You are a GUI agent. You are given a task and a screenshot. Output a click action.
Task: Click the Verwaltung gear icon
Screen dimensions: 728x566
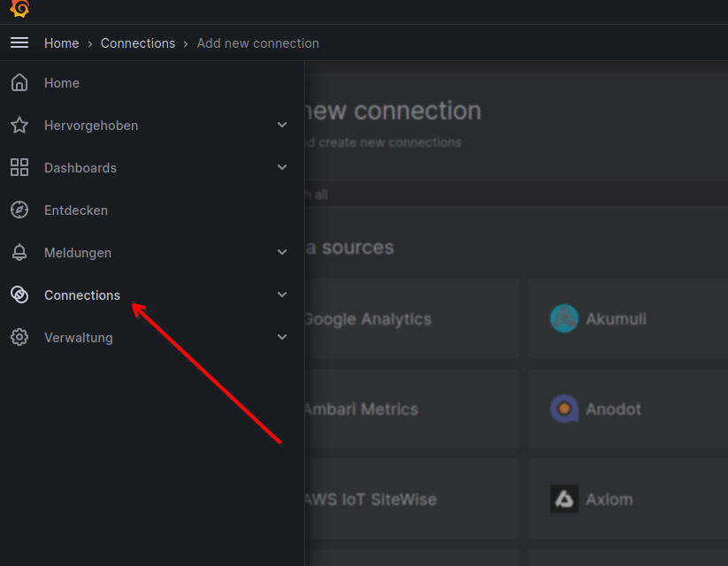(x=19, y=338)
